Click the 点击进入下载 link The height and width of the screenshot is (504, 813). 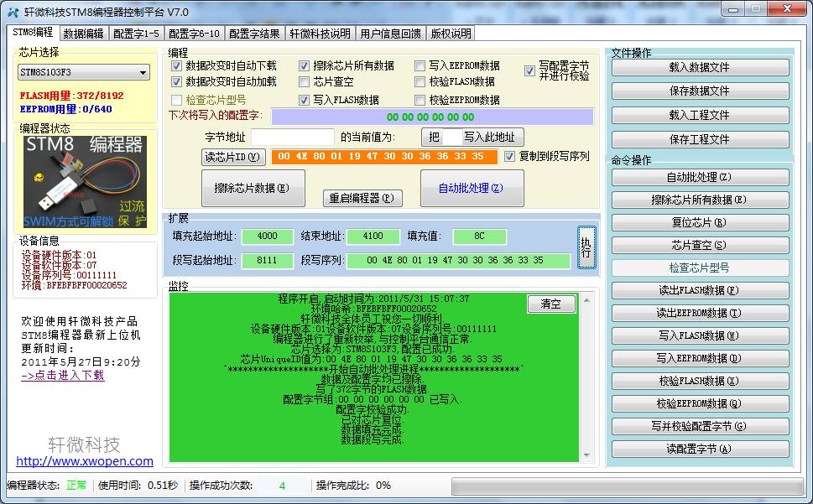tap(63, 376)
